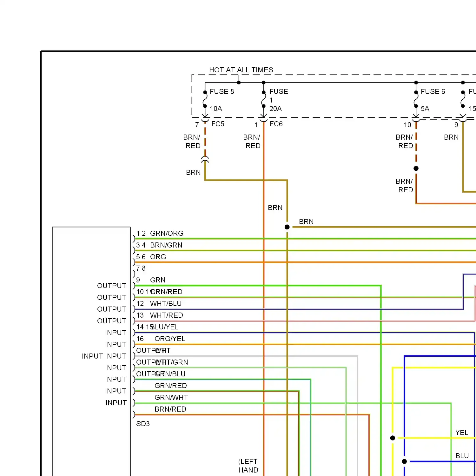
Task: Click the 3 4 pin numbers
Action: (x=141, y=245)
